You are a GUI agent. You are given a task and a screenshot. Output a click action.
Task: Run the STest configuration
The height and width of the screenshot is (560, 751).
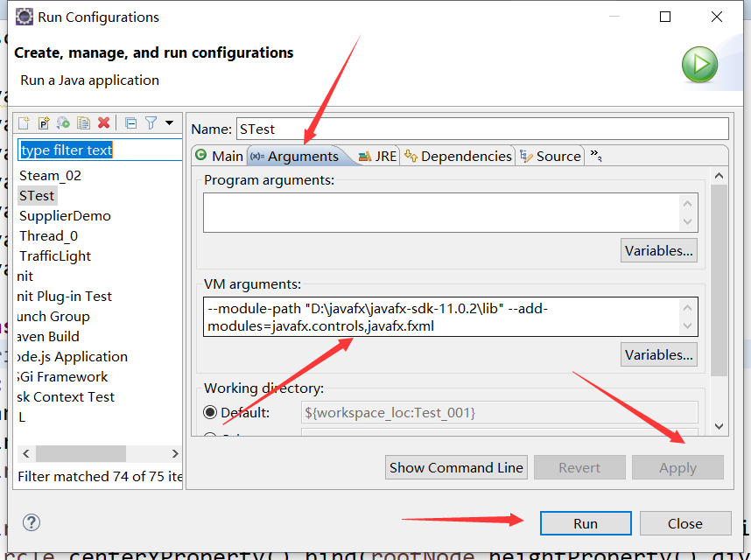[585, 522]
